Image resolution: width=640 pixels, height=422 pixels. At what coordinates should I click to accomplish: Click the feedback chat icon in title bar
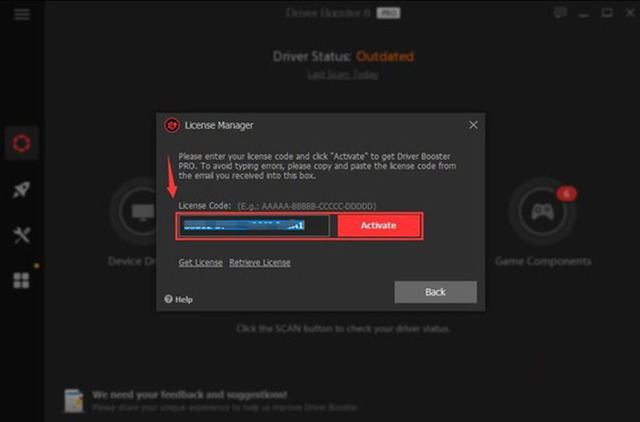pos(560,13)
